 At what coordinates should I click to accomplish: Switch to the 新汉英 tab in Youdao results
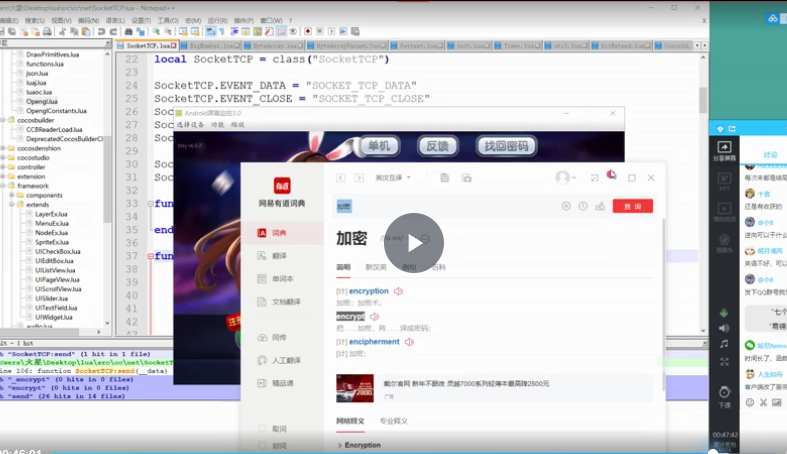[375, 267]
